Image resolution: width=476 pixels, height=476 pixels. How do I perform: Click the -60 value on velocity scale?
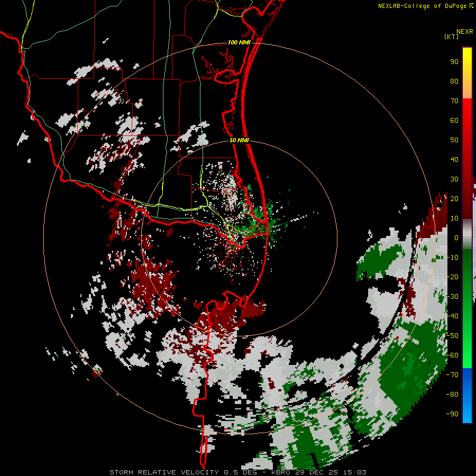pyautogui.click(x=452, y=355)
